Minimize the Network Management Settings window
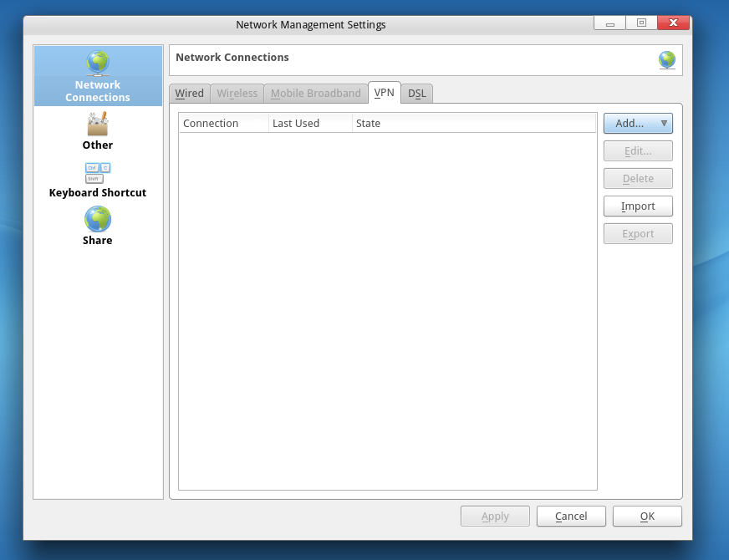This screenshot has width=729, height=560. (x=610, y=23)
